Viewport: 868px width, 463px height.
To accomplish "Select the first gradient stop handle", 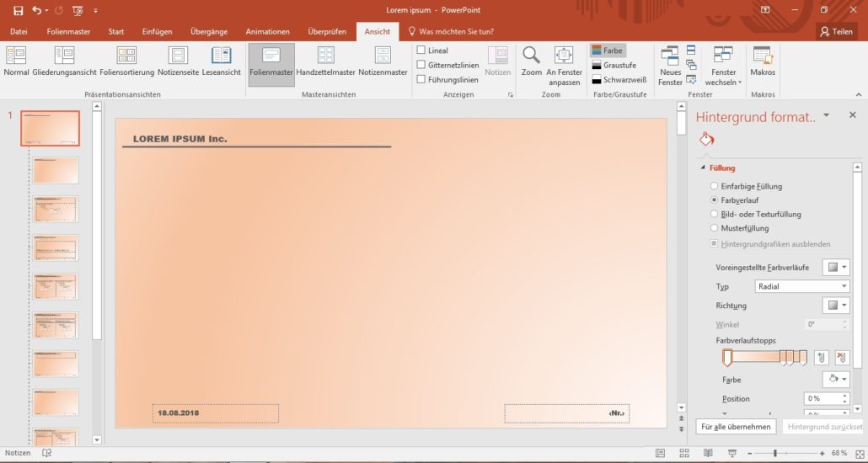I will click(x=726, y=358).
